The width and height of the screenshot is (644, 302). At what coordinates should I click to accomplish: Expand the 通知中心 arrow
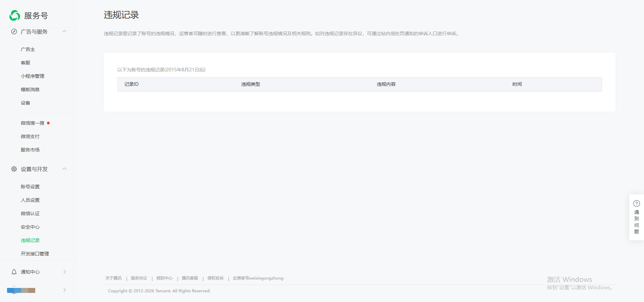[x=64, y=272]
